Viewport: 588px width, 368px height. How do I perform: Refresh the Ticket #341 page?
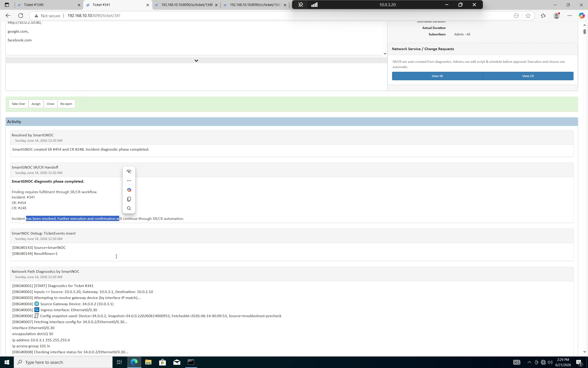(x=21, y=16)
